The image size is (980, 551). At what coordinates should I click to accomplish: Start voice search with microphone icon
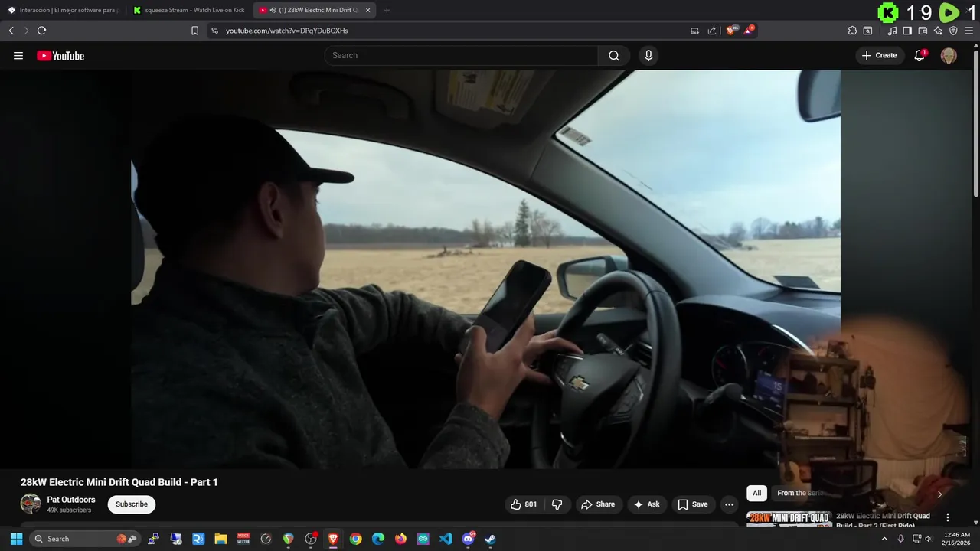coord(648,55)
